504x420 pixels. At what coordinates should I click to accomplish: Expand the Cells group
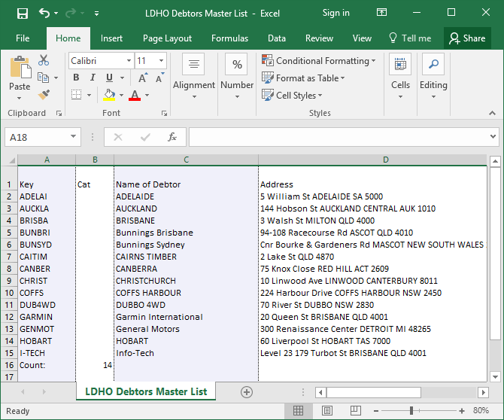click(400, 78)
